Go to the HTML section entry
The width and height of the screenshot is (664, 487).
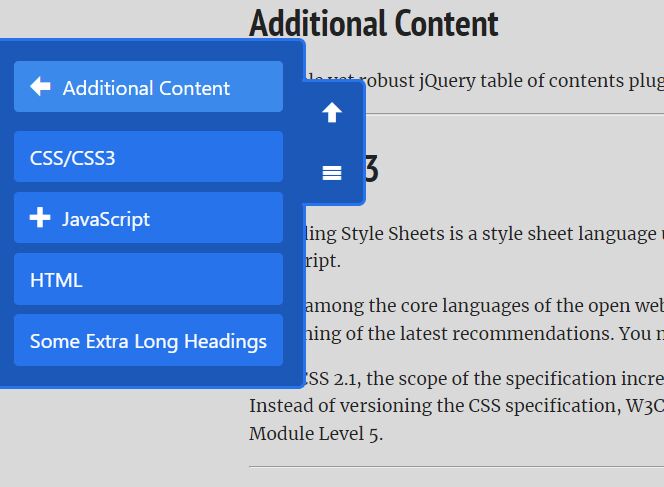tap(148, 279)
